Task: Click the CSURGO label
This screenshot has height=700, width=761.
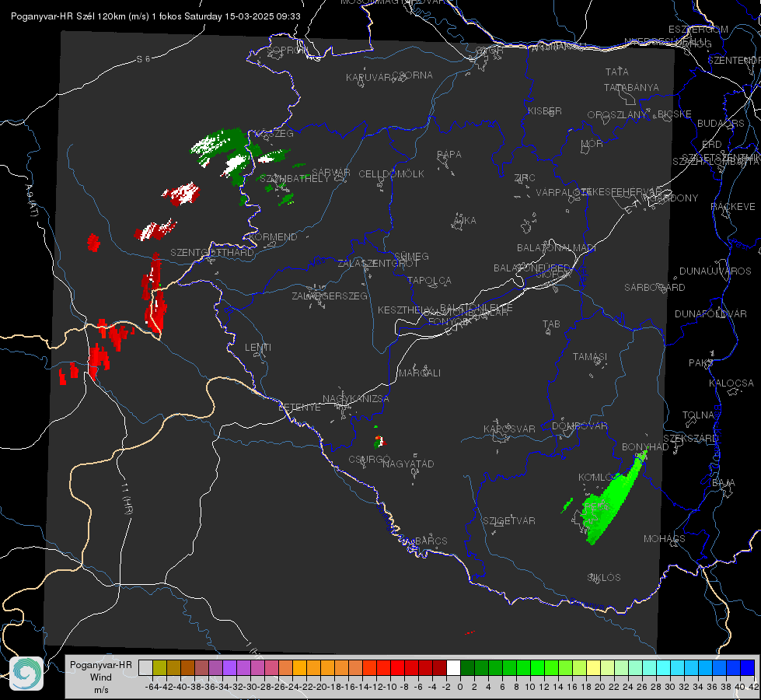Action: (x=369, y=460)
